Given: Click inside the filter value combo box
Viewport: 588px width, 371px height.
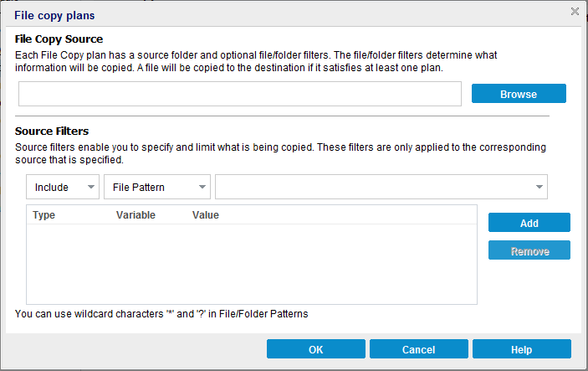Looking at the screenshot, I should 372,187.
